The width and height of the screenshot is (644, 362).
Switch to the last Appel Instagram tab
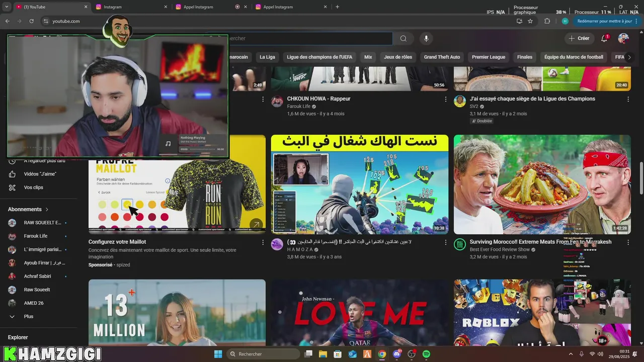tap(291, 7)
